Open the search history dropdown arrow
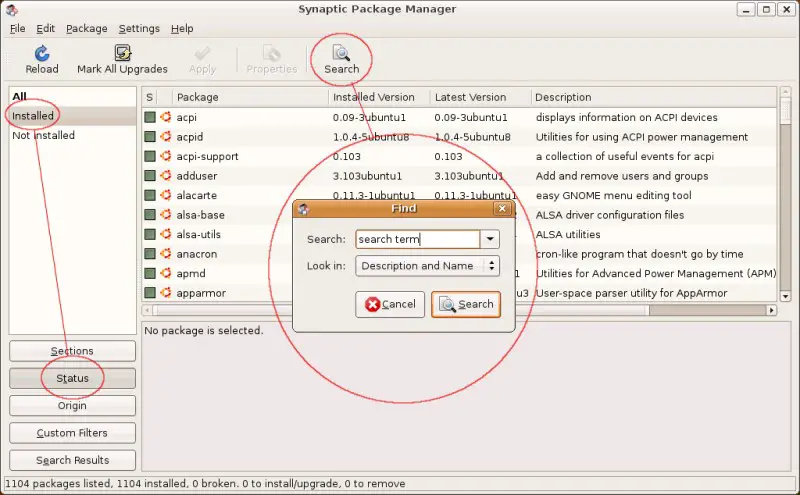This screenshot has height=495, width=800. (490, 239)
